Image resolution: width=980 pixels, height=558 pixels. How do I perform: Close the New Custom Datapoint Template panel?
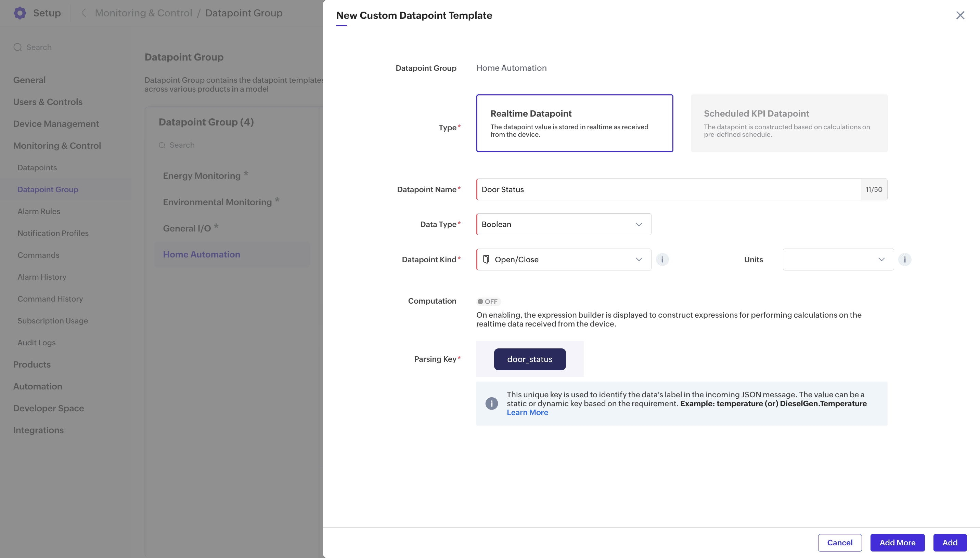point(960,15)
